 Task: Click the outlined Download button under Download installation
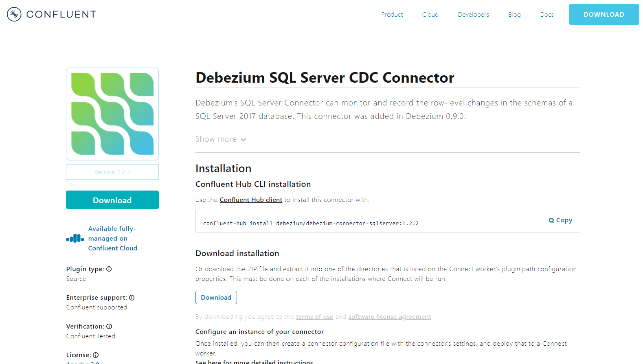click(x=216, y=297)
